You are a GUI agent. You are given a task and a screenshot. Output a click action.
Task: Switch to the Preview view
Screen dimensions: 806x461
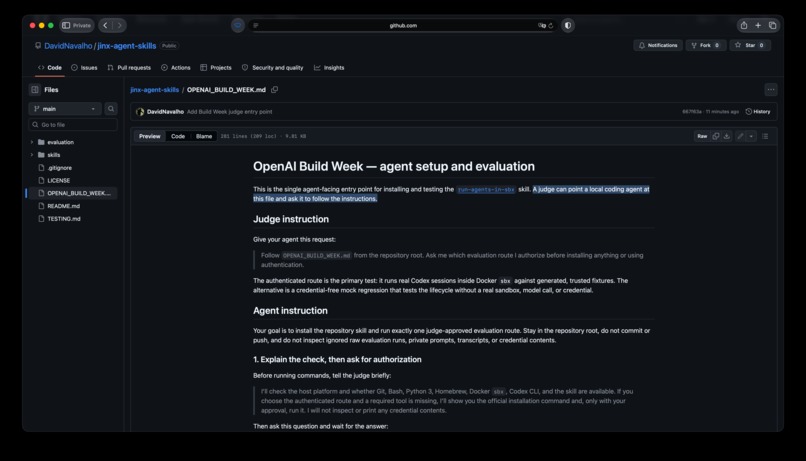point(150,136)
